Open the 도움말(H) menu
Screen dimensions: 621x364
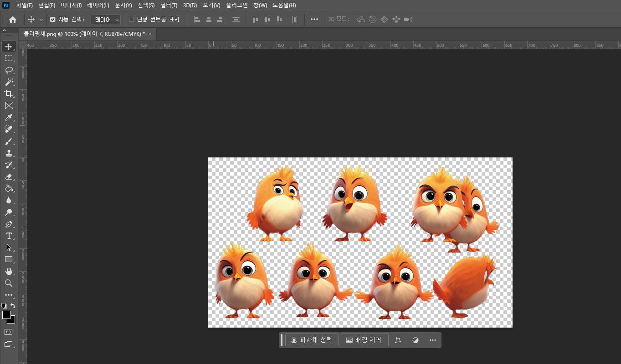284,5
